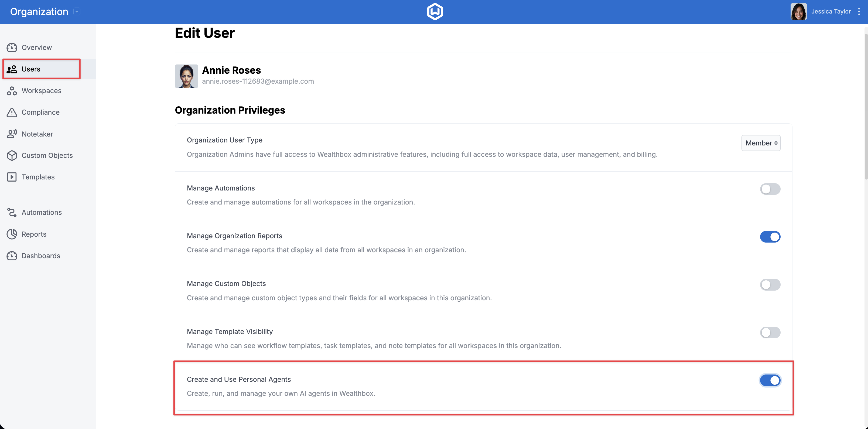Click the Manage Template Visibility label
868x429 pixels.
[x=230, y=332]
